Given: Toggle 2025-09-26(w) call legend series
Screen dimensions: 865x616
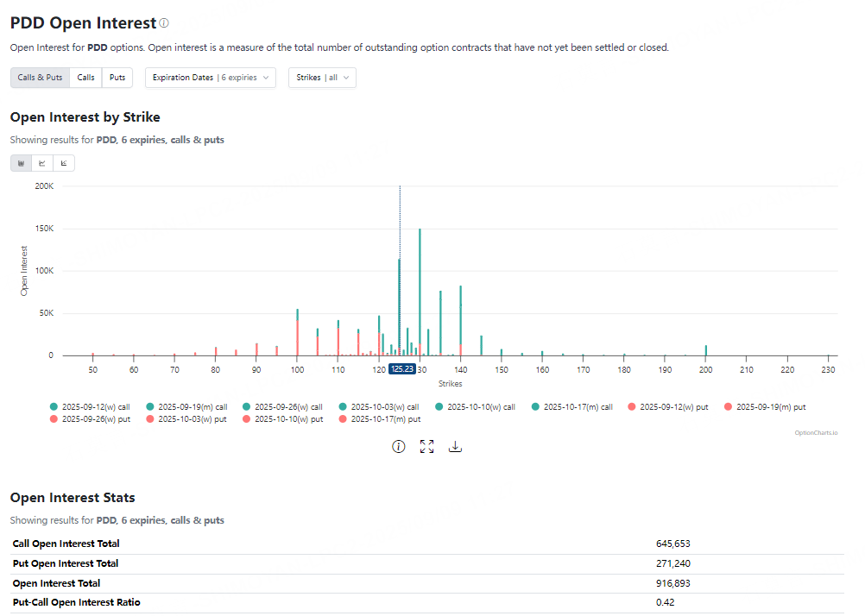Looking at the screenshot, I should 282,407.
